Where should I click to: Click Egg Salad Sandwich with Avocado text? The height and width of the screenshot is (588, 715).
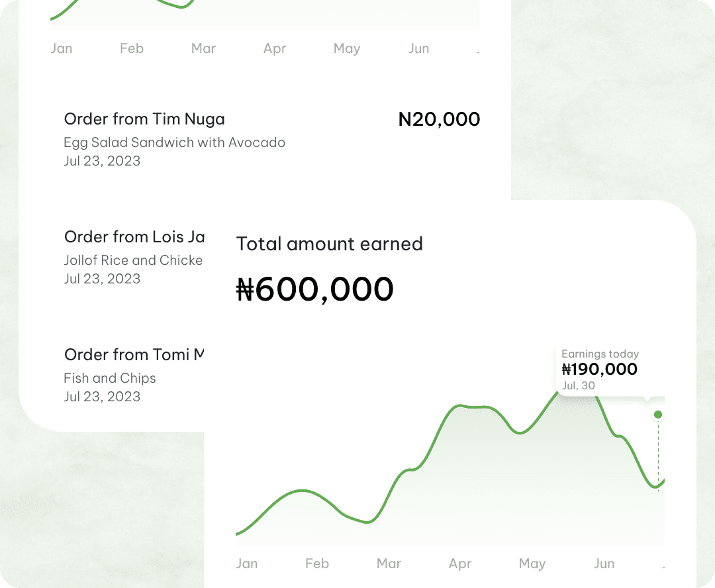point(174,142)
